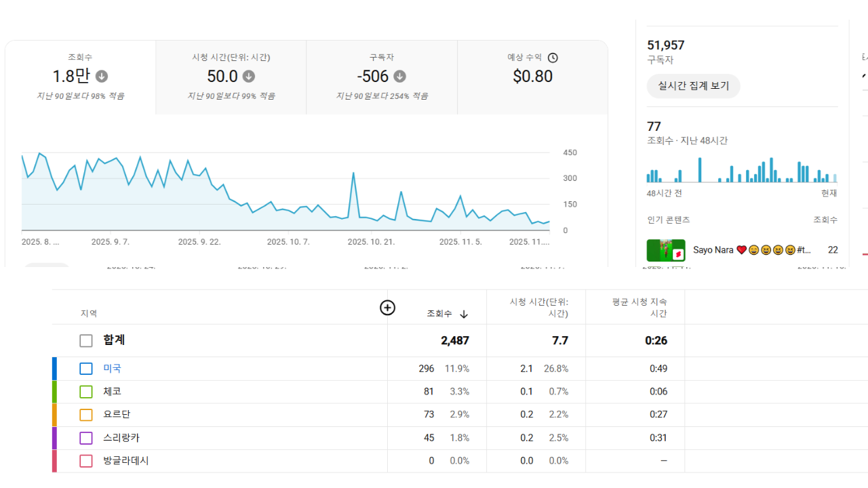Click the 실시간 집계 보기 button
Viewport: 868px width, 488px height.
(x=693, y=86)
